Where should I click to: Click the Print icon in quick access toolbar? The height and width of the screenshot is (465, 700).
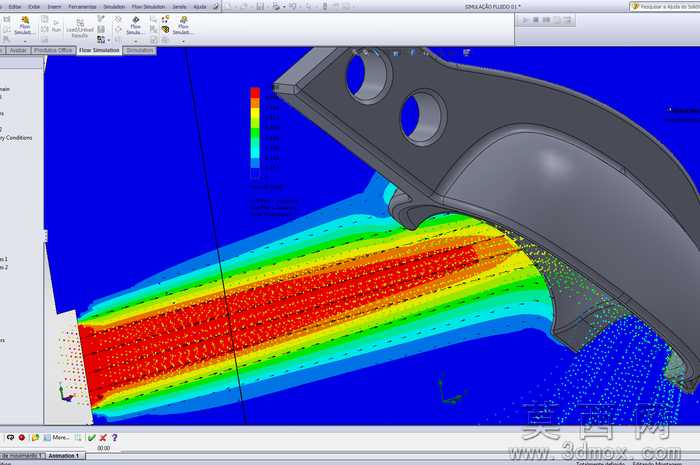[277, 7]
